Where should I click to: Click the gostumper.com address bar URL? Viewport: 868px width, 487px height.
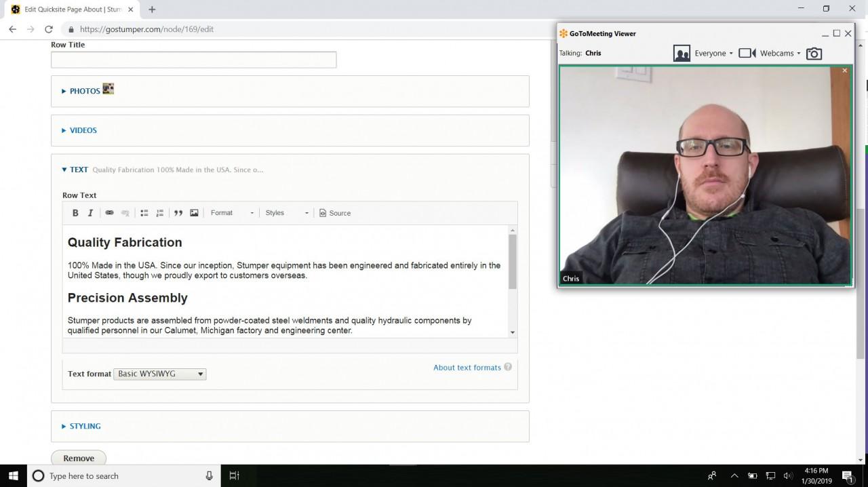coord(146,29)
